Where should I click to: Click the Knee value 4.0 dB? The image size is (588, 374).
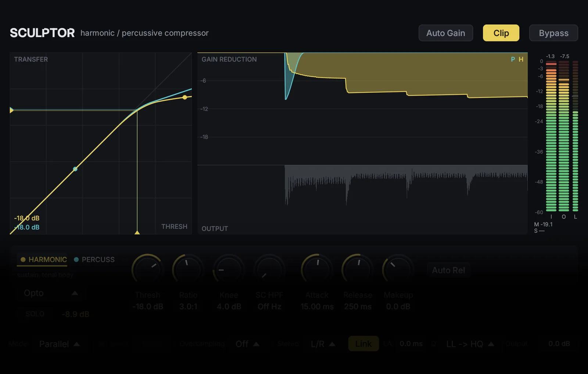[x=229, y=306]
